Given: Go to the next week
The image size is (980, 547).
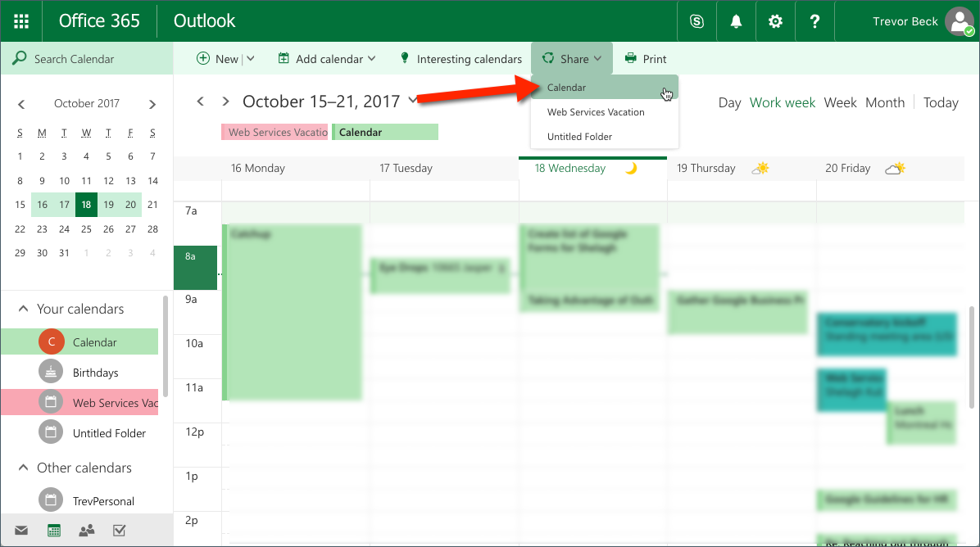Looking at the screenshot, I should pos(225,102).
